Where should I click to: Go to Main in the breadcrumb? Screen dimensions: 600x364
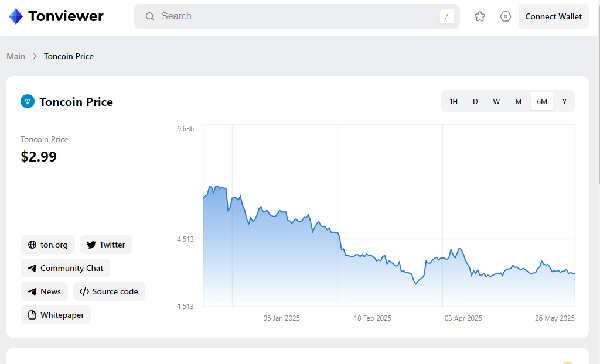[16, 56]
